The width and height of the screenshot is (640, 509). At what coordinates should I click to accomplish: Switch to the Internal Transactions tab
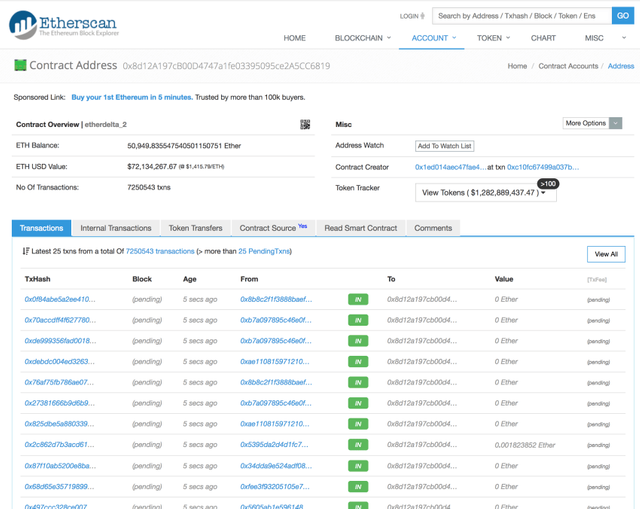(116, 228)
